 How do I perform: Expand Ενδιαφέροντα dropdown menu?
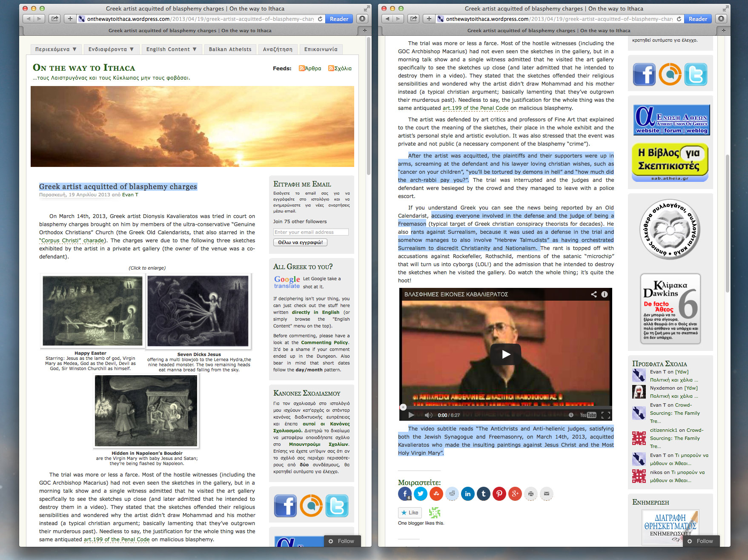click(x=111, y=49)
